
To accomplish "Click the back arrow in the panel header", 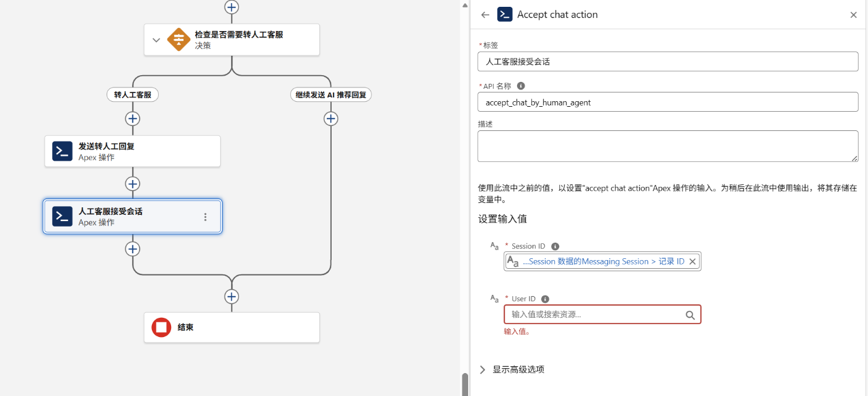I will (x=485, y=15).
